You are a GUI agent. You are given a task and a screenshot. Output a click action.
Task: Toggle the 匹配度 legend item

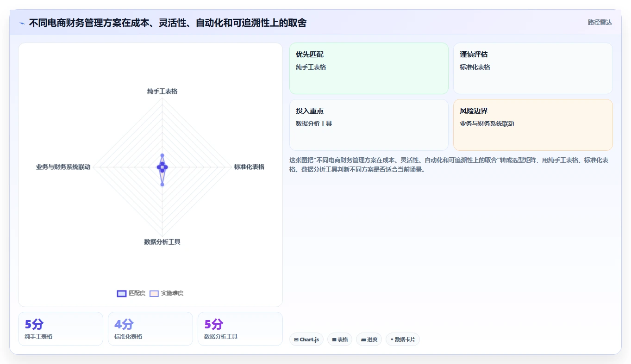[131, 293]
